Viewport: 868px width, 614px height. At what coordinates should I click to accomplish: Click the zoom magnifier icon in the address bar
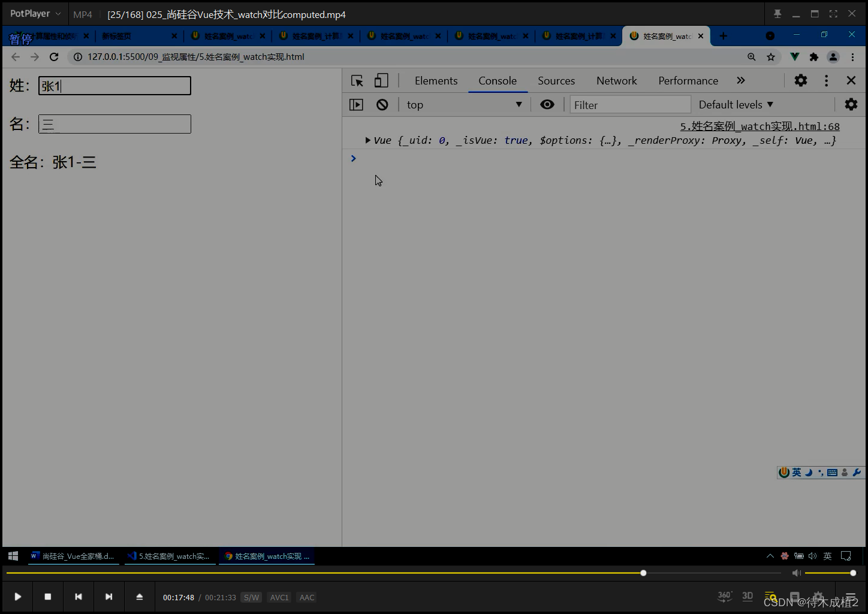click(751, 57)
